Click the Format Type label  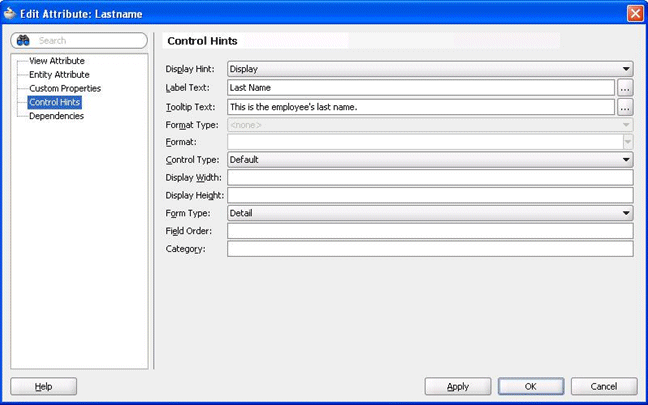192,125
